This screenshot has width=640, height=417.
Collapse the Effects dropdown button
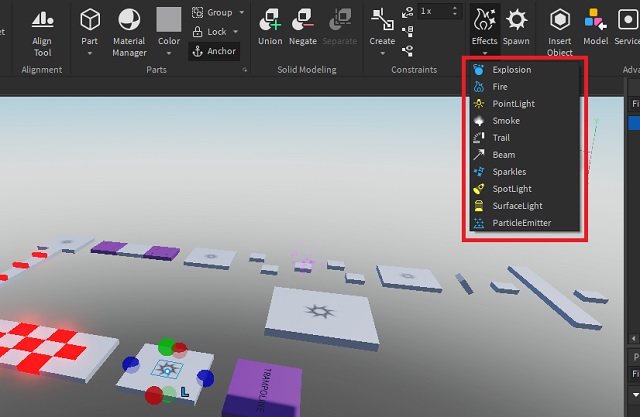point(484,28)
